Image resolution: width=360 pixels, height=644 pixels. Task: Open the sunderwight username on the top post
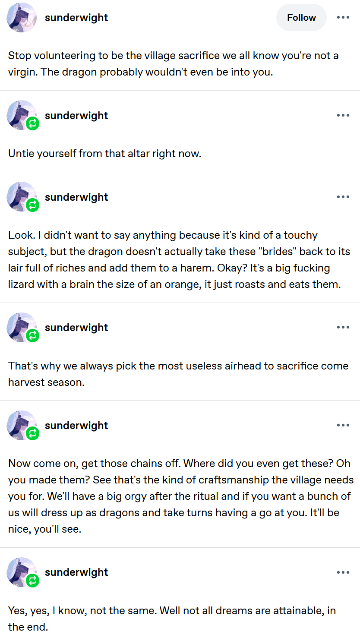(76, 18)
